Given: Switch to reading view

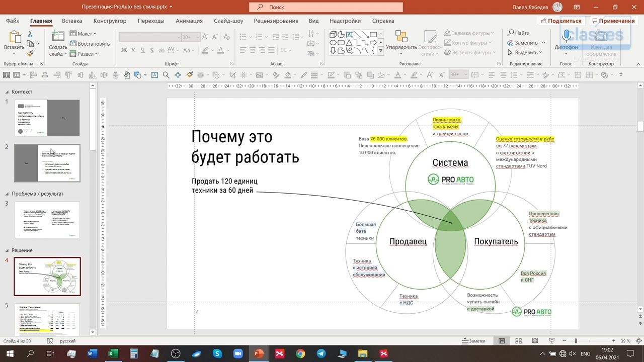Looking at the screenshot, I should [x=535, y=341].
